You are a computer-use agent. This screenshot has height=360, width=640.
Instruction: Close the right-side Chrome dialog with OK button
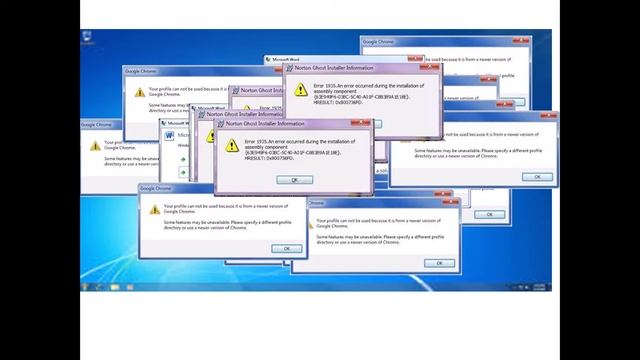549,116
